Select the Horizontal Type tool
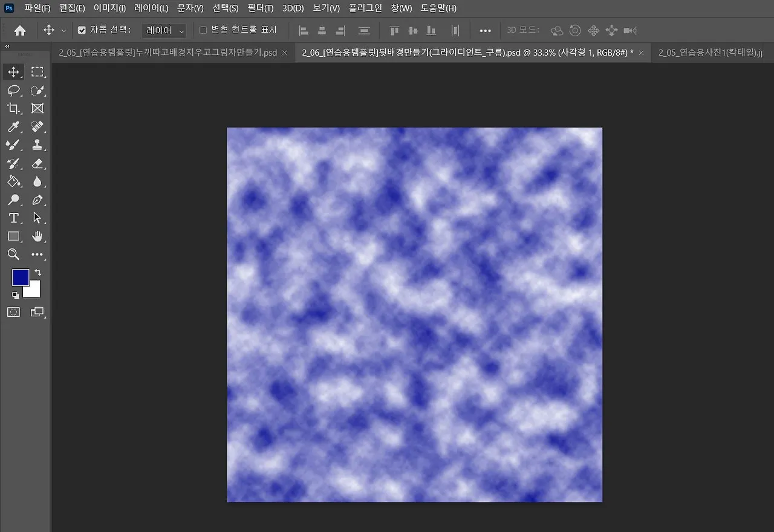Screen dimensions: 774x532 click(13, 218)
